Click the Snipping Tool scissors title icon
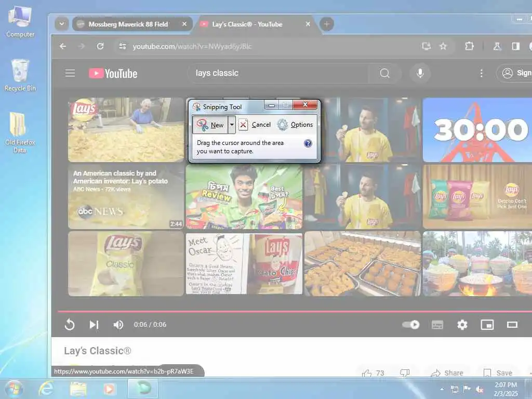The width and height of the screenshot is (532, 399). [196, 107]
